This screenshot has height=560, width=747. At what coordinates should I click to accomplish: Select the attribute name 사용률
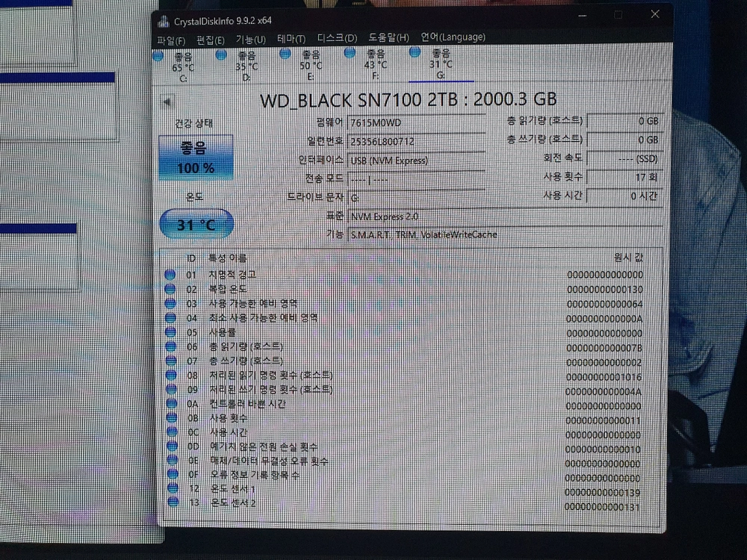point(223,332)
